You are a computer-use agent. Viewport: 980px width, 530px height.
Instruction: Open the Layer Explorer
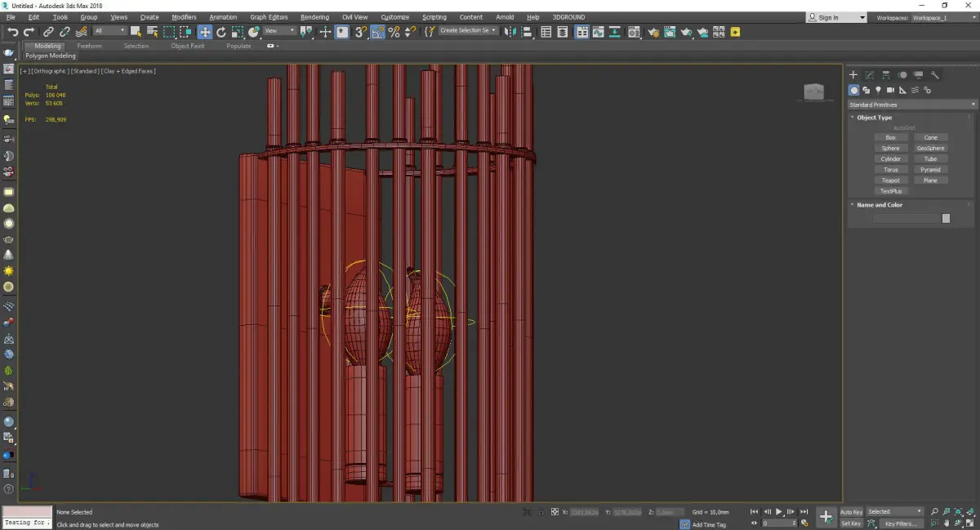click(563, 32)
